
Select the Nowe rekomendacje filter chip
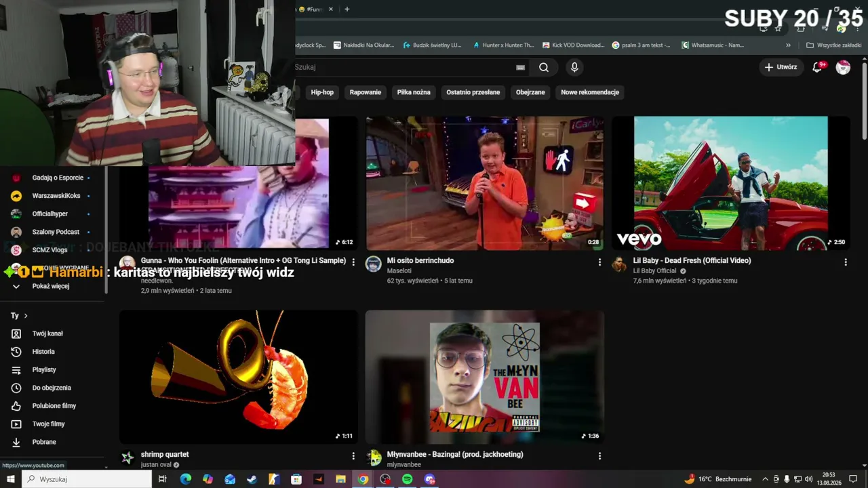pyautogui.click(x=590, y=92)
